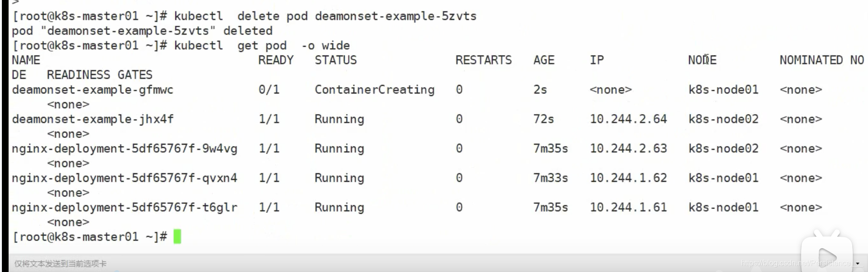Click the IP address 10.244.1.61

click(x=628, y=208)
